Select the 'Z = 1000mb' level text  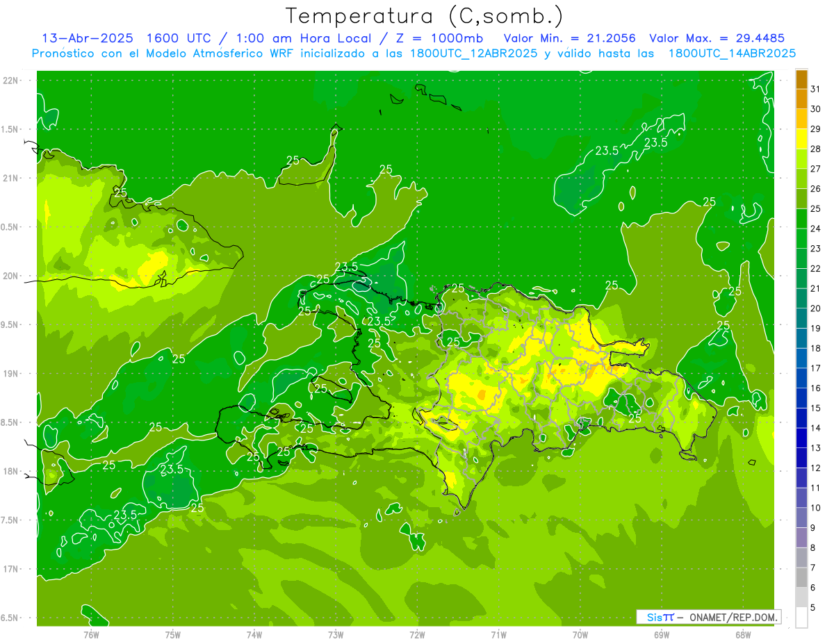point(439,38)
